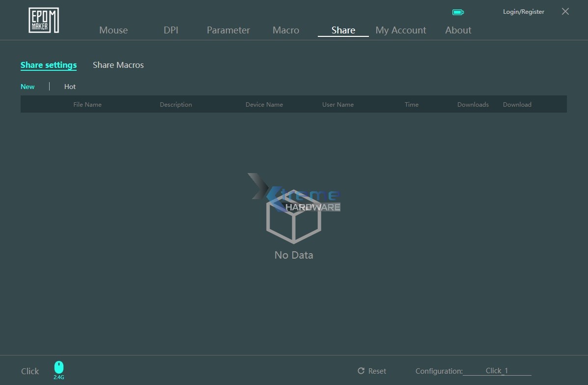Toggle the Share settings view
The image size is (588, 385).
click(49, 64)
